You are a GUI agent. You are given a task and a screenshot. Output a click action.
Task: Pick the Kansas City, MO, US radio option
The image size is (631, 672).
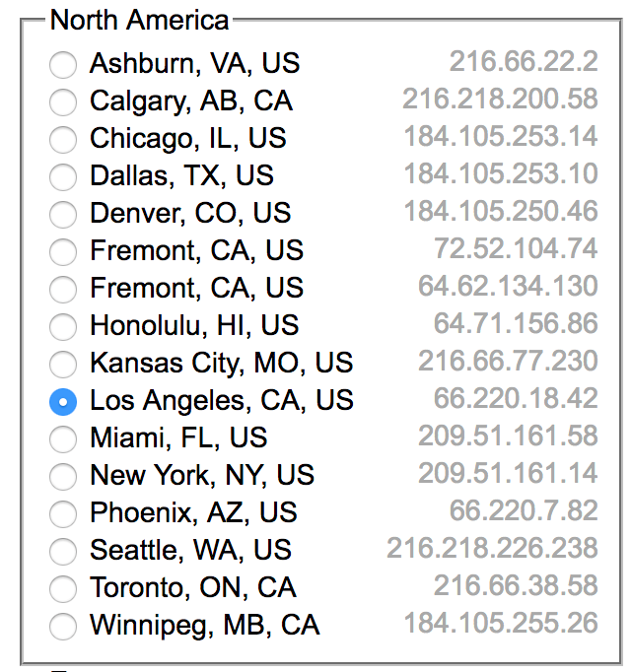pyautogui.click(x=63, y=365)
